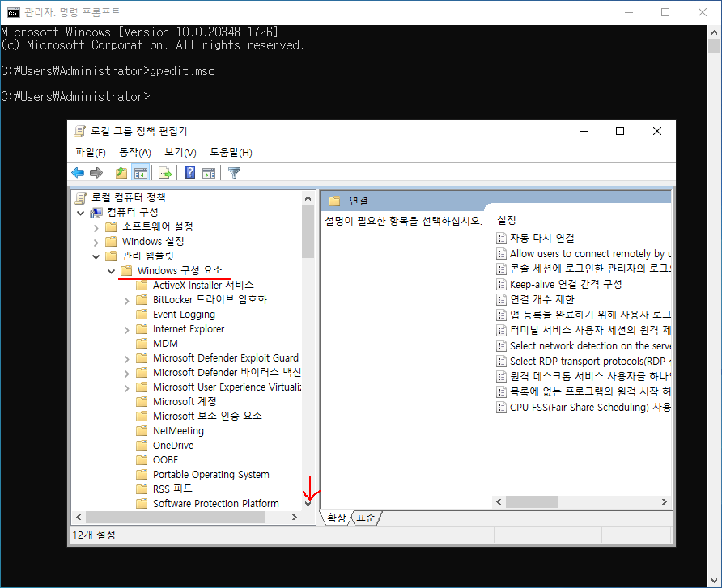Select Microsoft 보조 인증 요소 folder
This screenshot has height=588, width=722.
tap(207, 416)
